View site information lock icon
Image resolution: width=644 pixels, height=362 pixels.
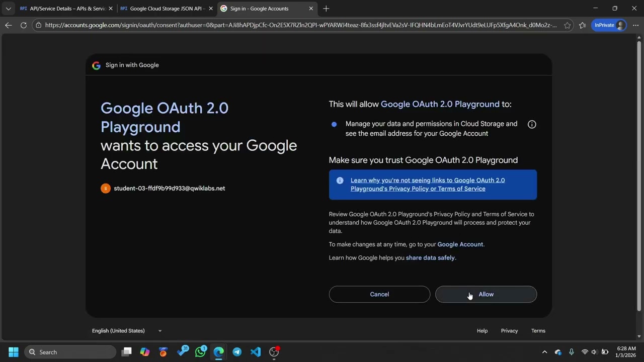[39, 25]
